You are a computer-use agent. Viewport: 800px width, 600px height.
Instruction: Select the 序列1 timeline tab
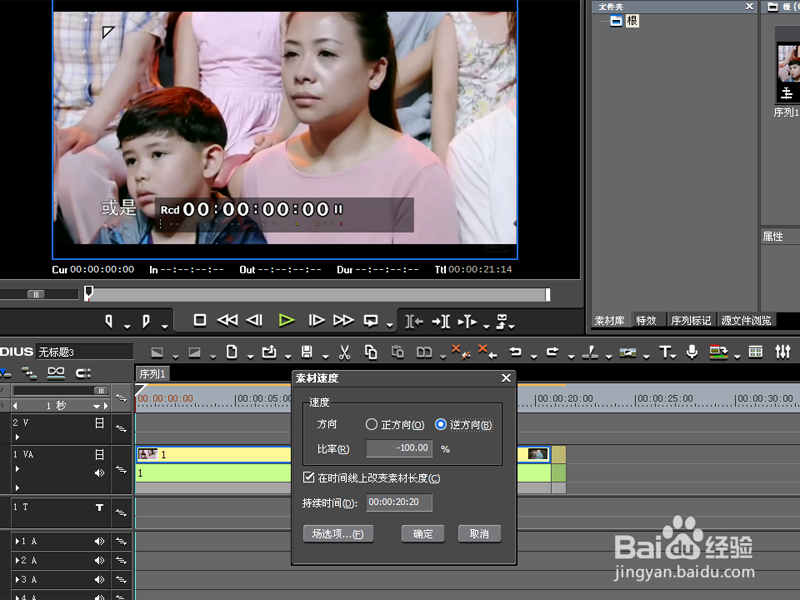tap(152, 373)
